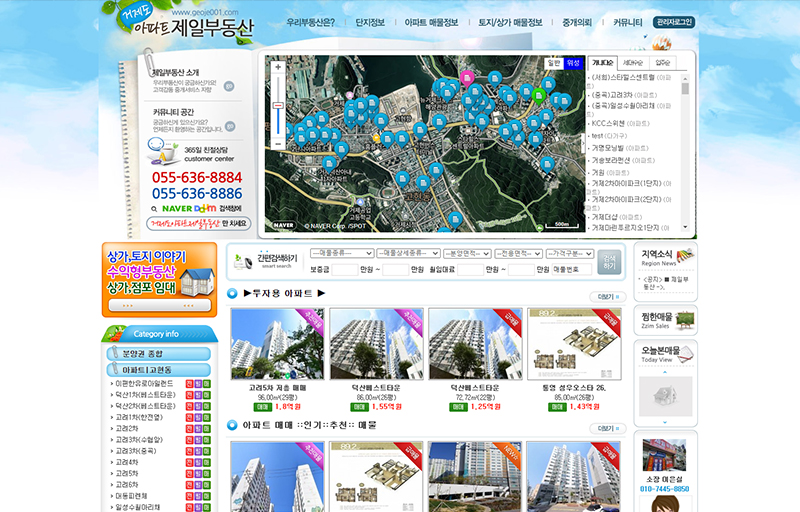This screenshot has height=512, width=800.
Task: Click the 월임대료 minimum input field
Action: pyautogui.click(x=470, y=270)
